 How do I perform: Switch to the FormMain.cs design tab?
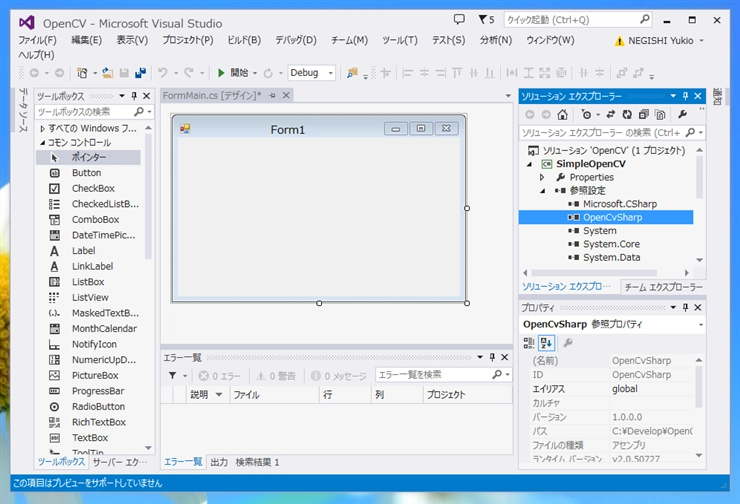point(211,95)
